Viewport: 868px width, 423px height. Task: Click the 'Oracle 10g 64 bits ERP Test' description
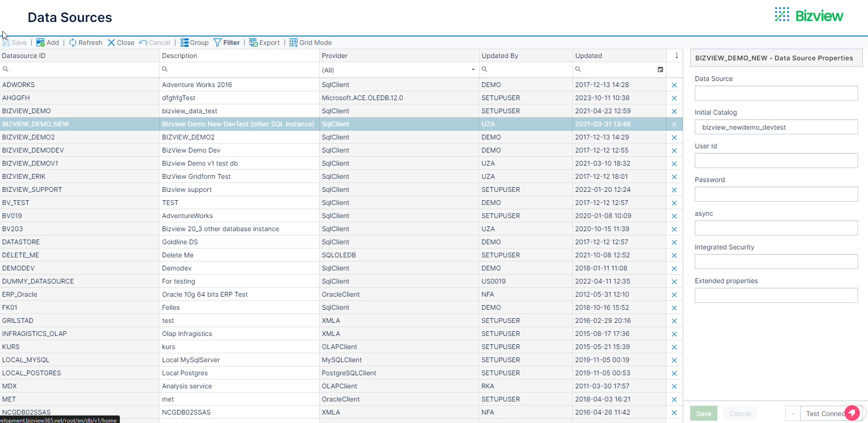pyautogui.click(x=205, y=294)
